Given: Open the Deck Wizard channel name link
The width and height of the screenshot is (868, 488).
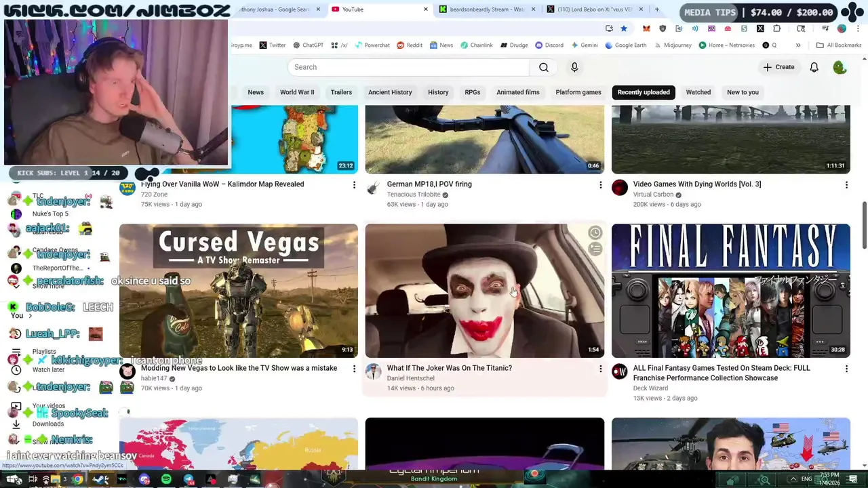Looking at the screenshot, I should (x=651, y=388).
